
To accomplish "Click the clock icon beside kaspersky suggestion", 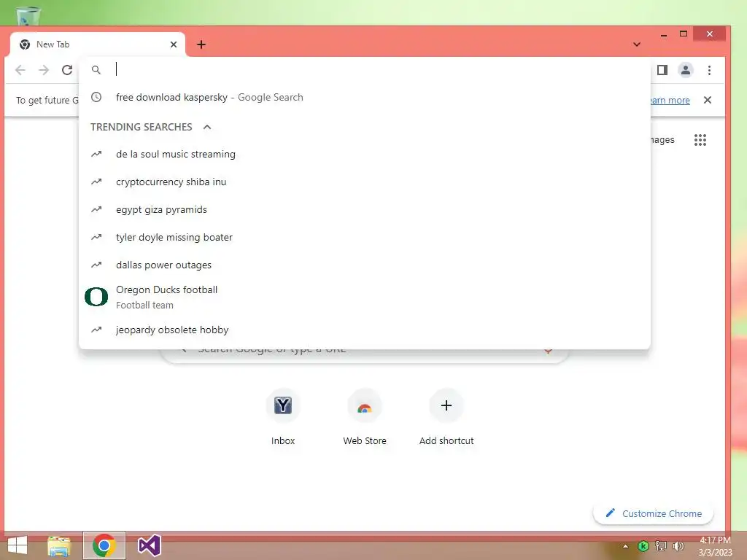I will click(x=96, y=97).
